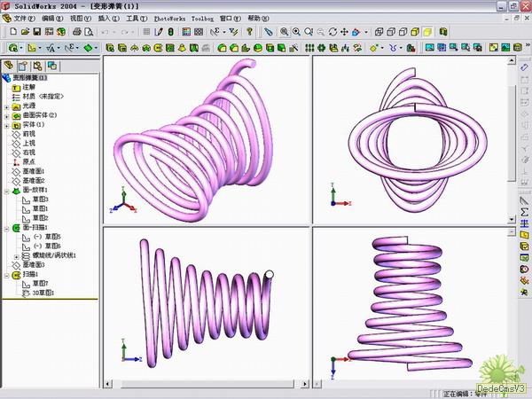
Task: Click the Sigma equations icon on right toolbar
Action: [524, 213]
